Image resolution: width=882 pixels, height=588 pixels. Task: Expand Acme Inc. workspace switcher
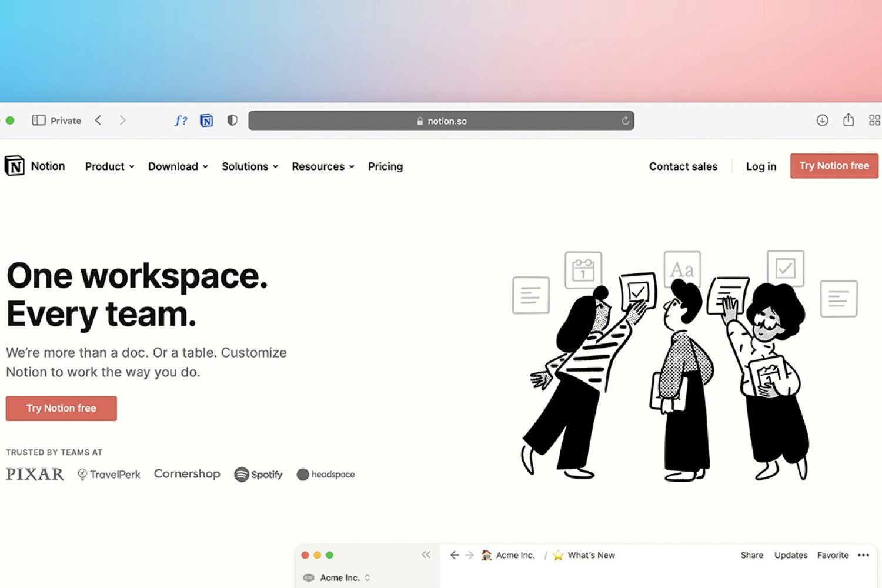[337, 578]
